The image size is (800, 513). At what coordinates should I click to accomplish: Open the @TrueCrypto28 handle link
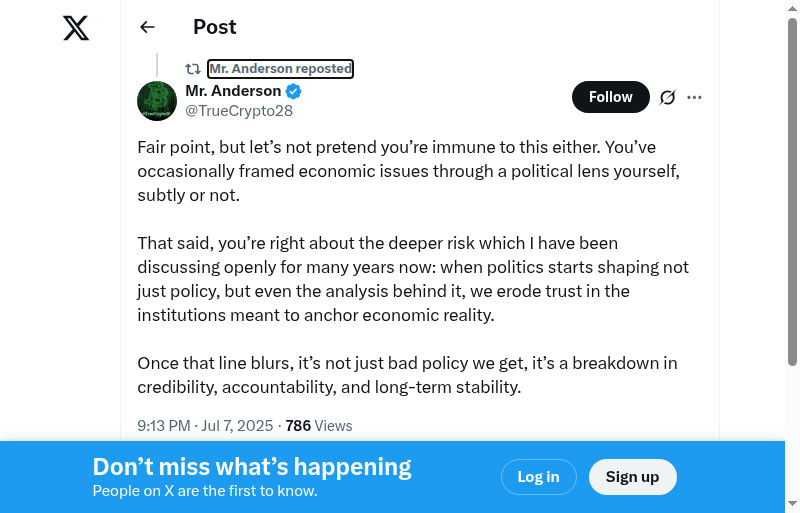(x=239, y=111)
